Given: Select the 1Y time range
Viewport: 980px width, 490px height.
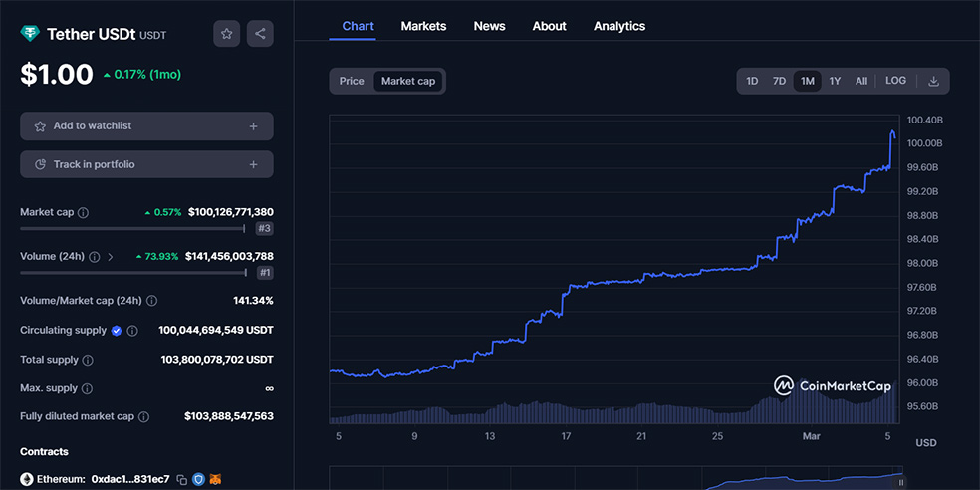Looking at the screenshot, I should (x=835, y=82).
